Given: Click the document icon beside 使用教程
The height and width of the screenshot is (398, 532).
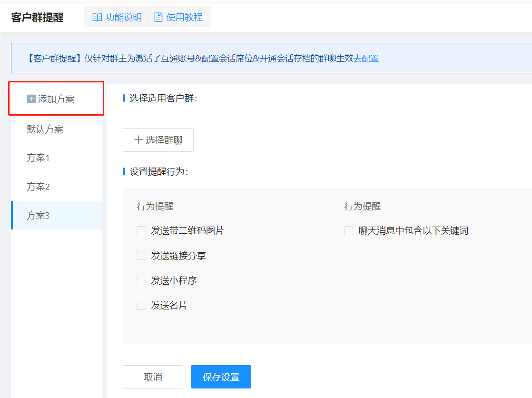Looking at the screenshot, I should 158,17.
